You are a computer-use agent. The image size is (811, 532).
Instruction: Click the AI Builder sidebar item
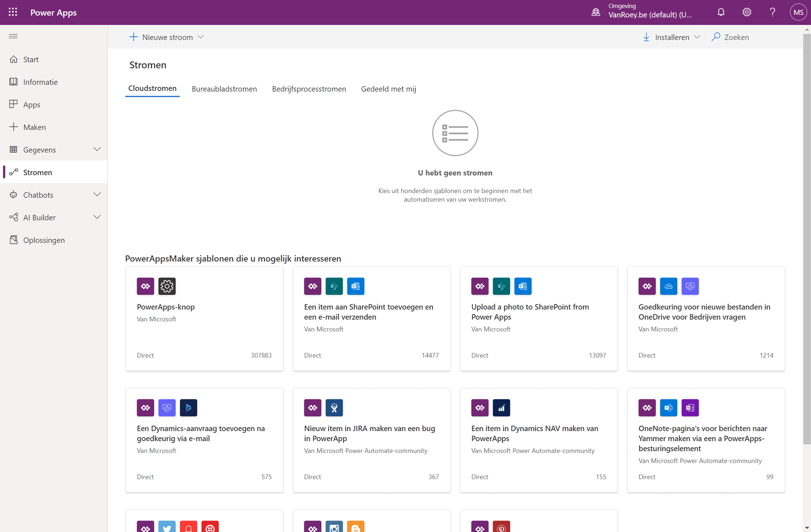(54, 217)
